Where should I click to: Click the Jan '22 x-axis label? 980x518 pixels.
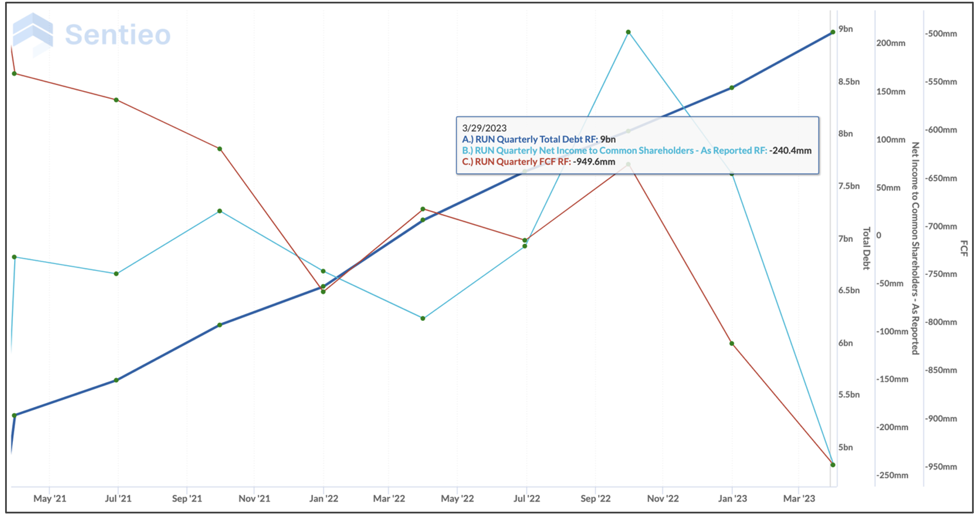323,498
